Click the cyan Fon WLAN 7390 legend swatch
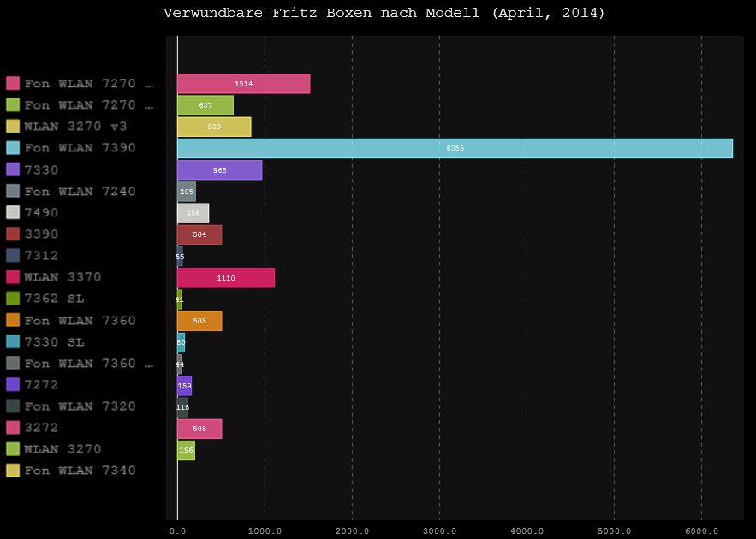756x539 pixels. 13,148
